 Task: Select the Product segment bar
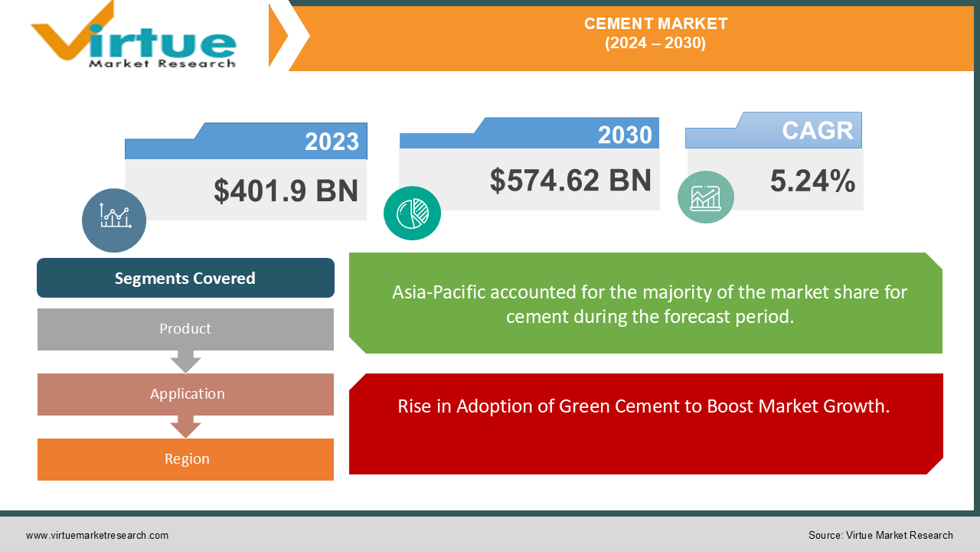(x=185, y=329)
